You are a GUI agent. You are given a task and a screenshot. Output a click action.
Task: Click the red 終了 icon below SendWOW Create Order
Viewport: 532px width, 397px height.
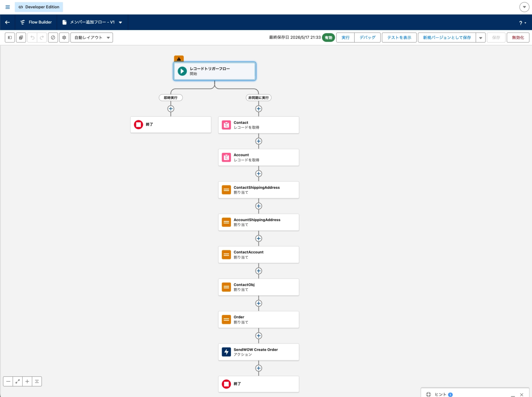pyautogui.click(x=226, y=384)
